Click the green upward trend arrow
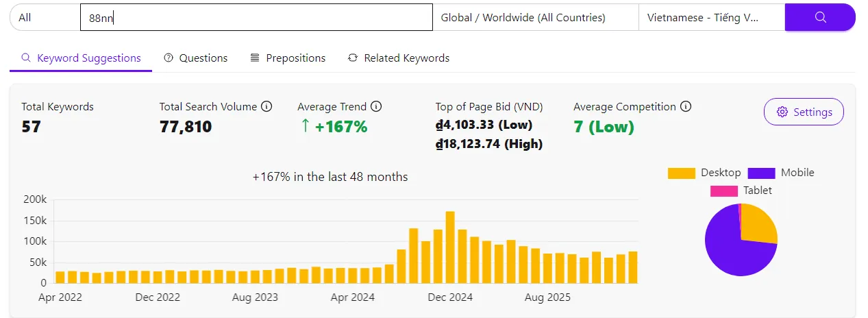Image resolution: width=868 pixels, height=318 pixels. click(x=306, y=127)
